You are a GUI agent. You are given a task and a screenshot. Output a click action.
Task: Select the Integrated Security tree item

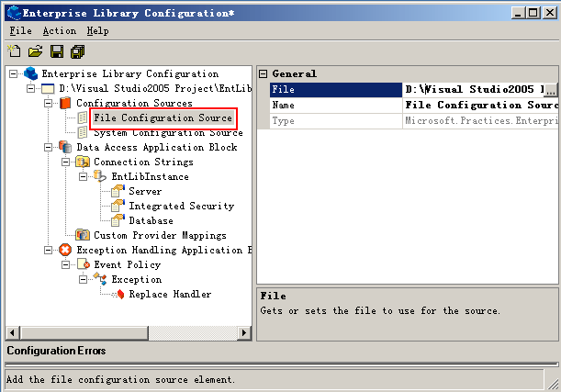click(181, 206)
